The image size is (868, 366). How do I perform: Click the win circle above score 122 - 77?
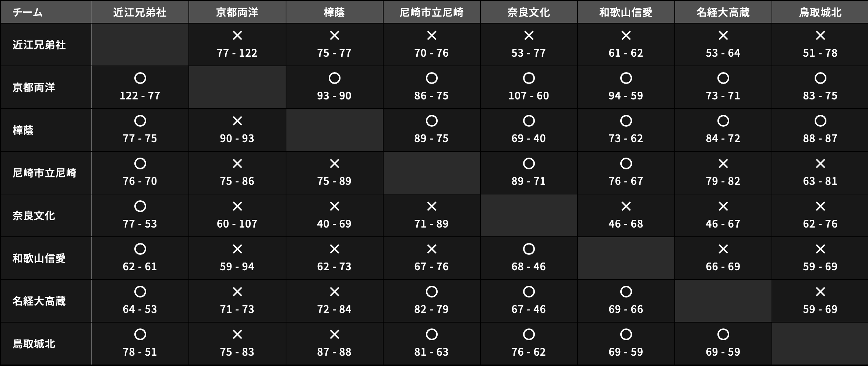[140, 78]
